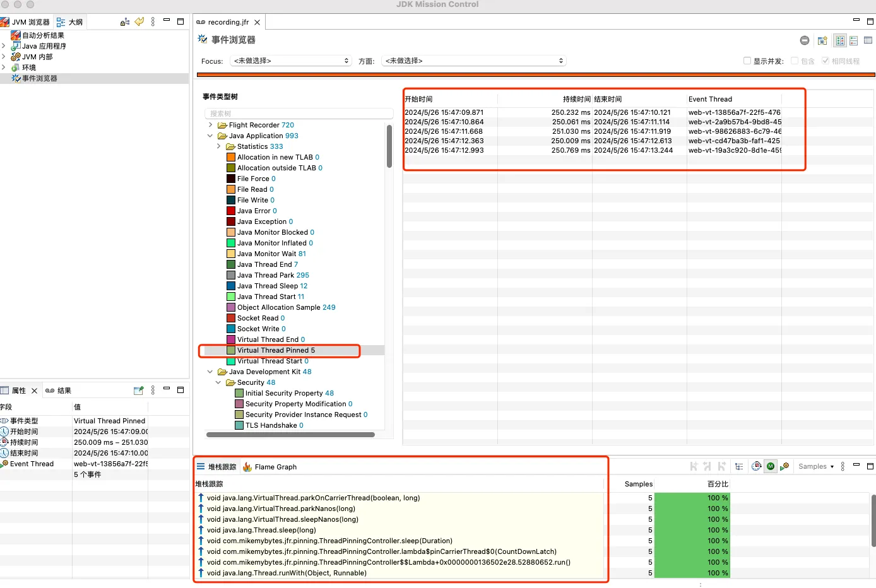Minimize the editor area
876x588 pixels.
(856, 20)
